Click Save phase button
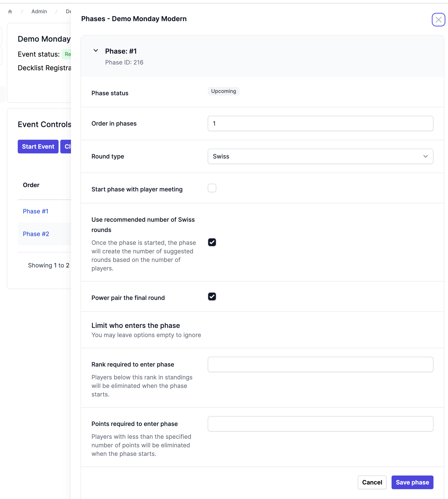The width and height of the screenshot is (448, 499). pyautogui.click(x=412, y=482)
